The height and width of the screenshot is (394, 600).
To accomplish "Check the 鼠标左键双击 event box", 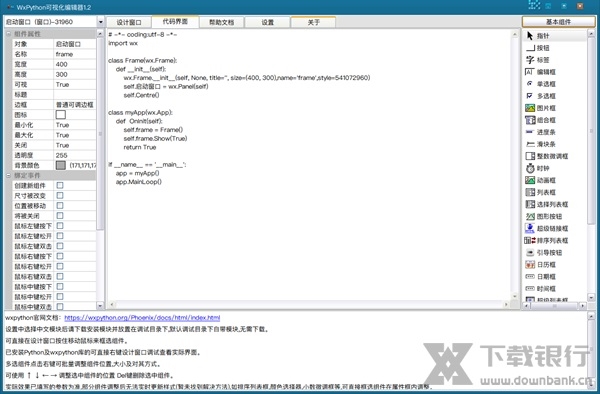I will pyautogui.click(x=60, y=246).
